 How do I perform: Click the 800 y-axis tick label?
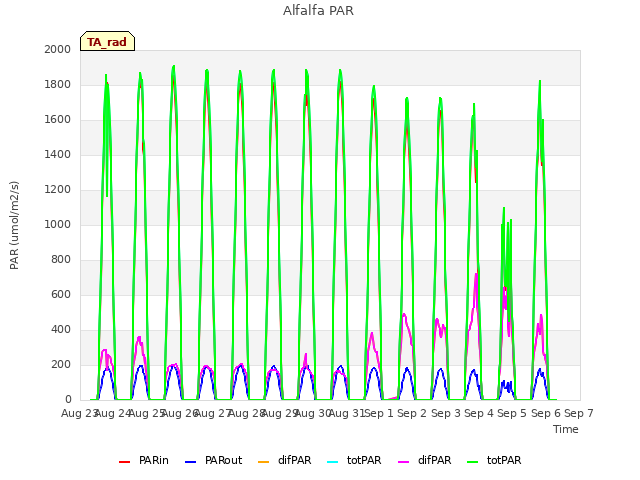(61, 260)
